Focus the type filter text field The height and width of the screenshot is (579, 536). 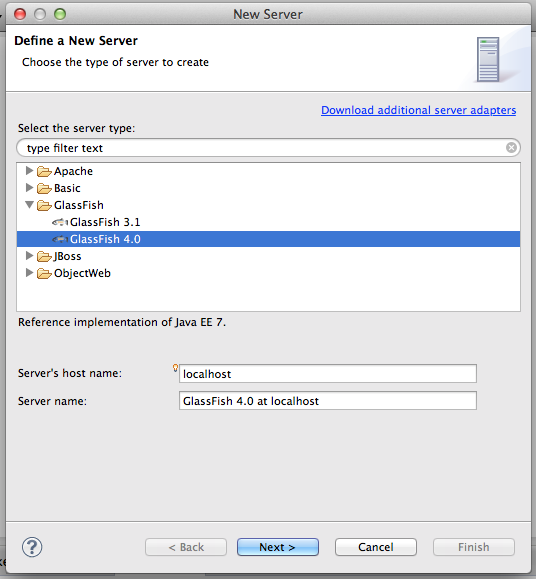(x=268, y=148)
